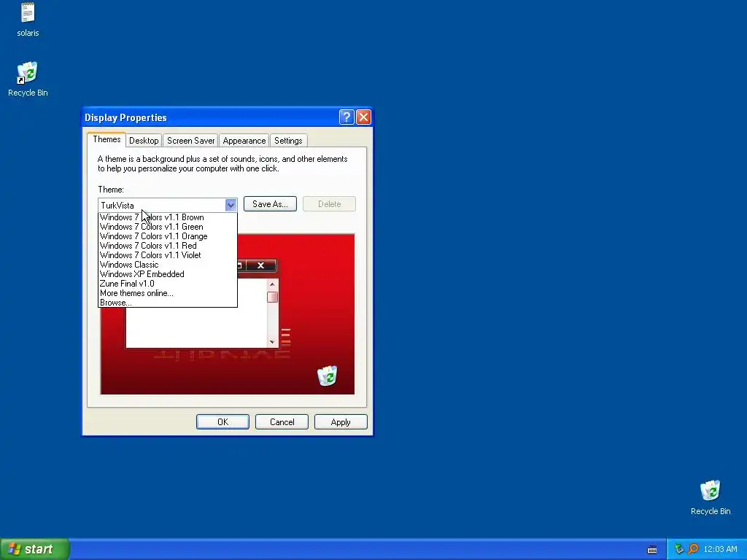
Task: Choose the Browse... entry in theme list
Action: (167, 303)
